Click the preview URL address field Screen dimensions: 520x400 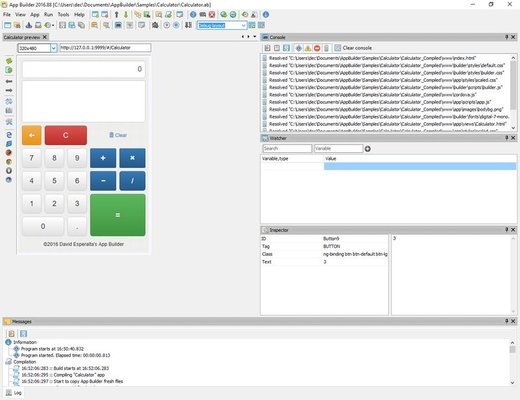tap(105, 48)
